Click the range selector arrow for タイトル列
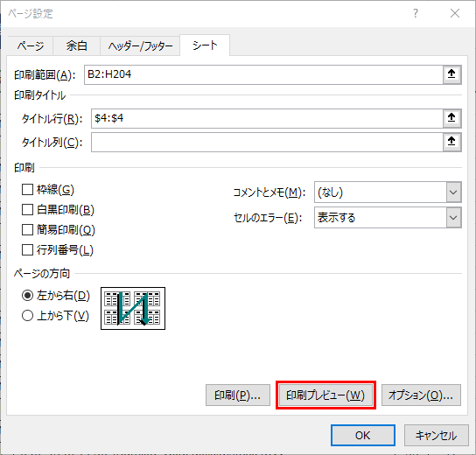The height and width of the screenshot is (455, 476). pyautogui.click(x=451, y=142)
